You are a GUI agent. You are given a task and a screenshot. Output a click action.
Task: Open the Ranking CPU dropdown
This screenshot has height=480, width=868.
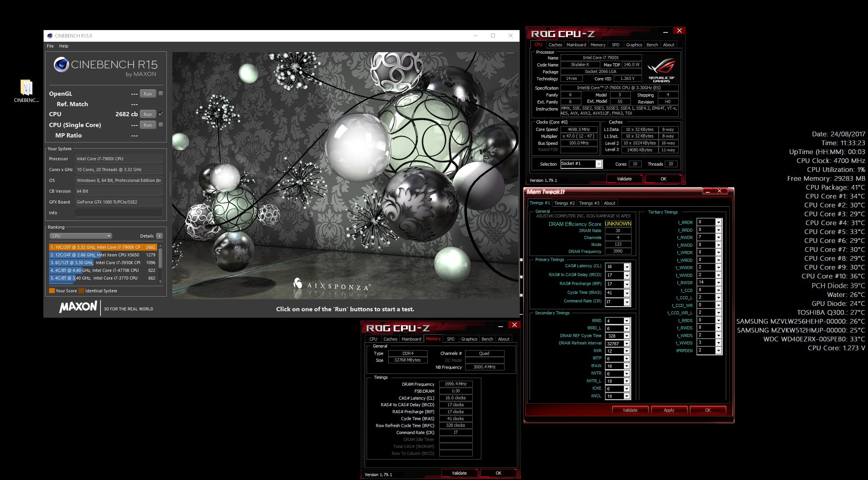point(80,236)
